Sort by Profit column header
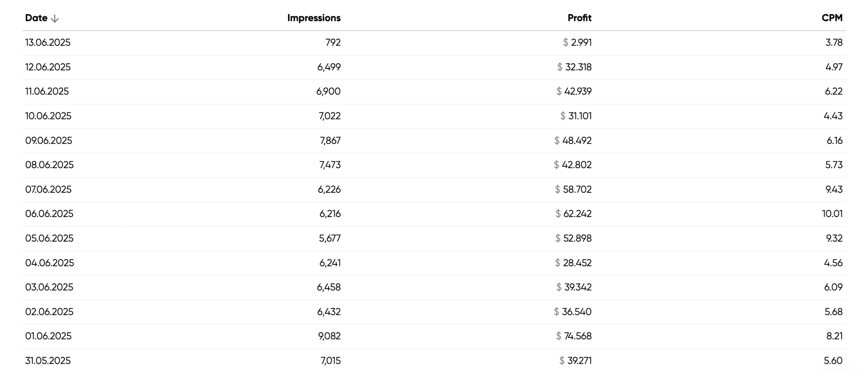Image resolution: width=868 pixels, height=377 pixels. pyautogui.click(x=579, y=18)
